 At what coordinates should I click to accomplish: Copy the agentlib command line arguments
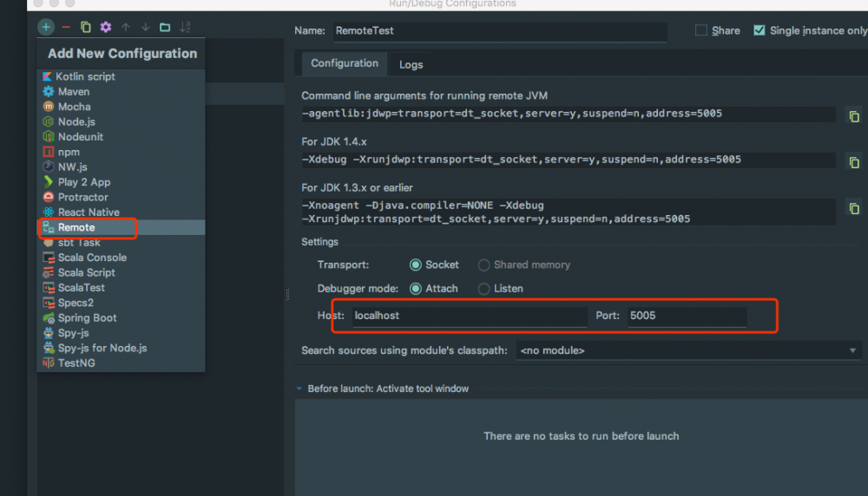(854, 116)
